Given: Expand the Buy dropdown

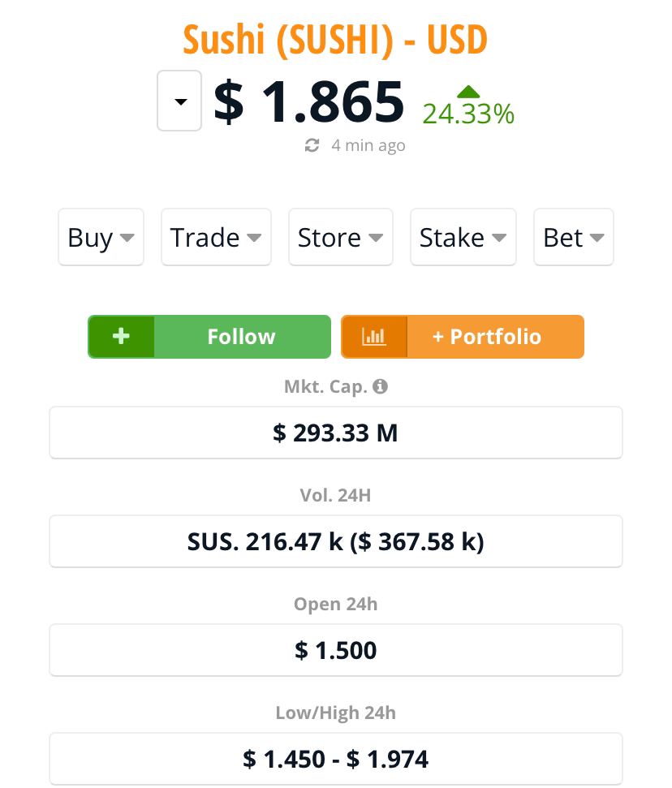Looking at the screenshot, I should tap(101, 237).
